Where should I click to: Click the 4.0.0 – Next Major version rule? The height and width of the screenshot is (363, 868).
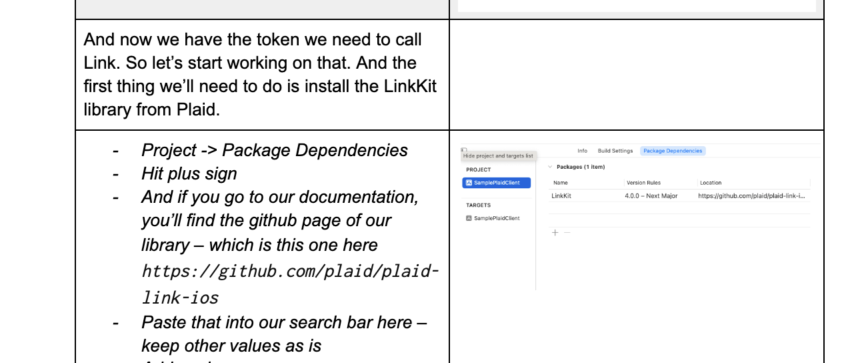tap(651, 196)
